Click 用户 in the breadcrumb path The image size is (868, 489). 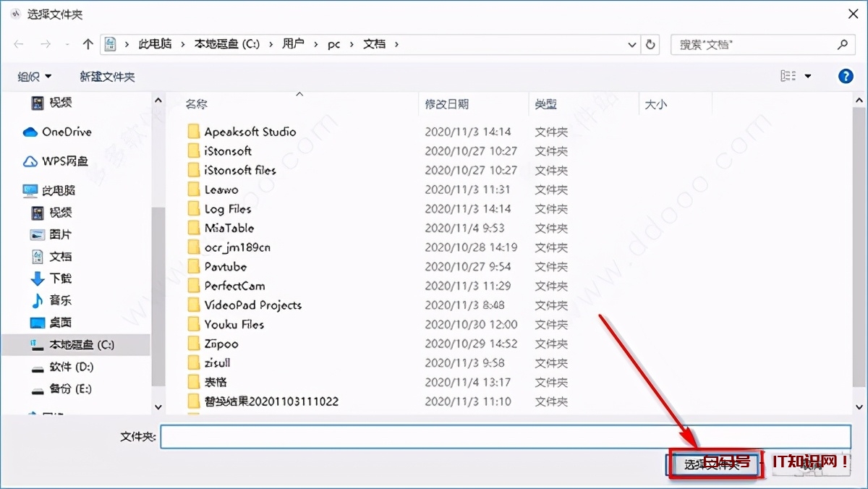[293, 44]
